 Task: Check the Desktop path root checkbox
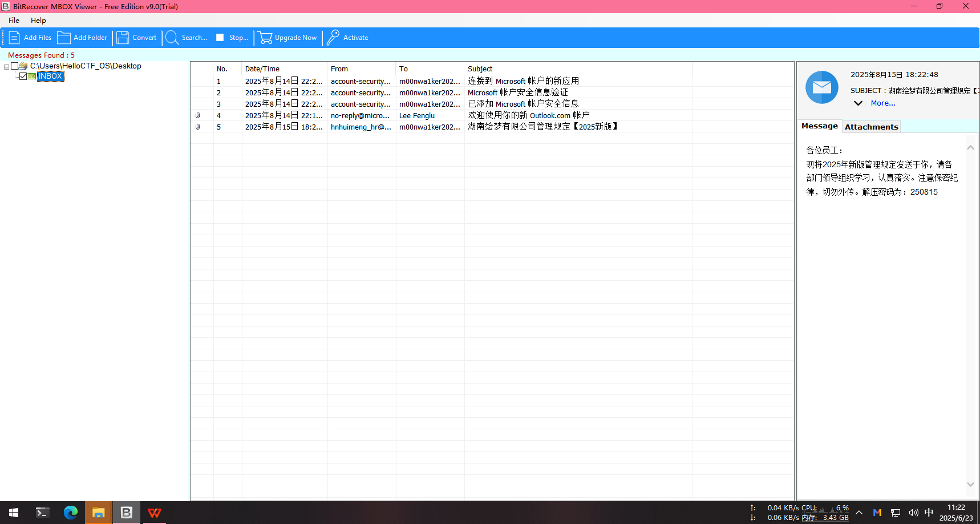15,66
